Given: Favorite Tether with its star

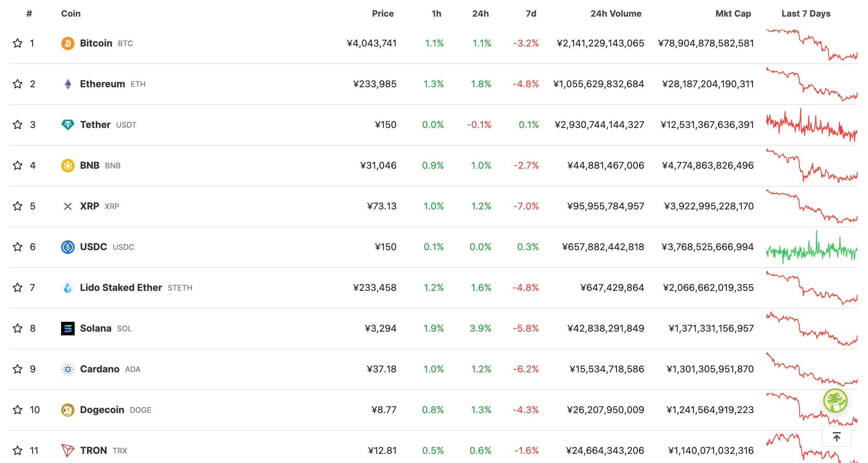Looking at the screenshot, I should (18, 125).
